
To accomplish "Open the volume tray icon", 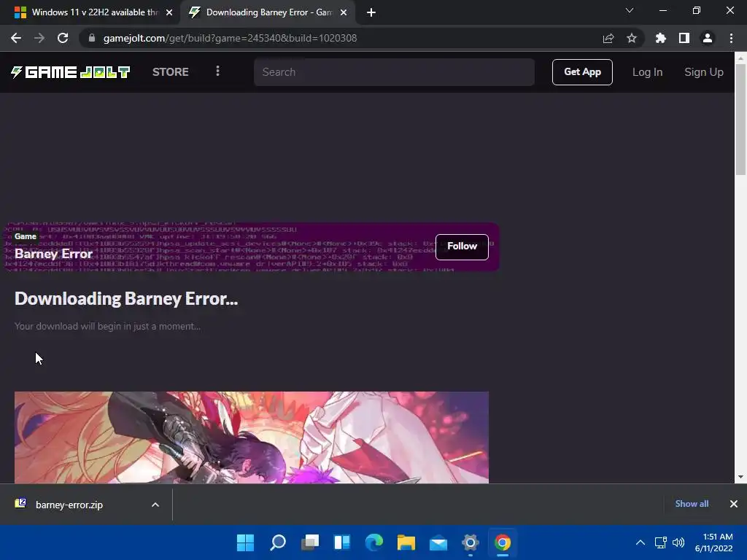I will (678, 542).
